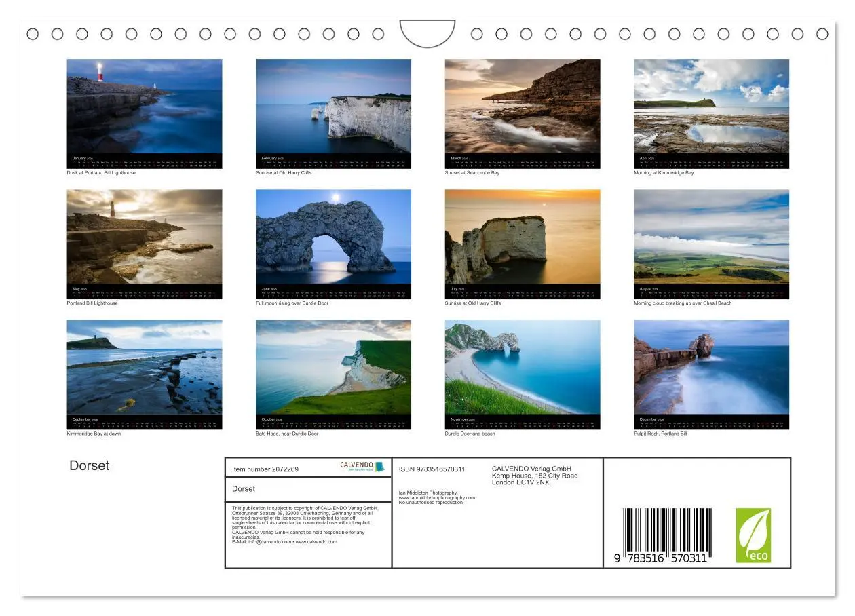Click the caption 'Sunset at Seacombe Bay'

472,173
